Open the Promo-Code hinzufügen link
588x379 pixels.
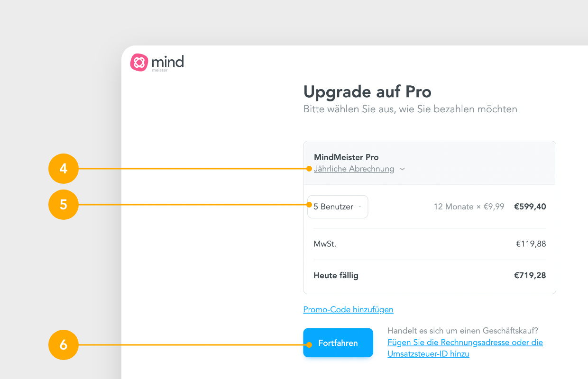[x=349, y=310]
